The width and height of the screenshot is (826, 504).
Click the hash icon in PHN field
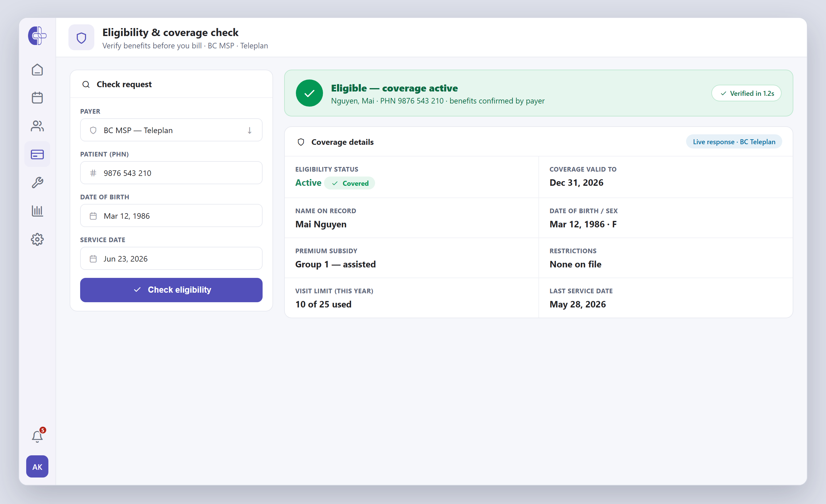click(x=93, y=173)
